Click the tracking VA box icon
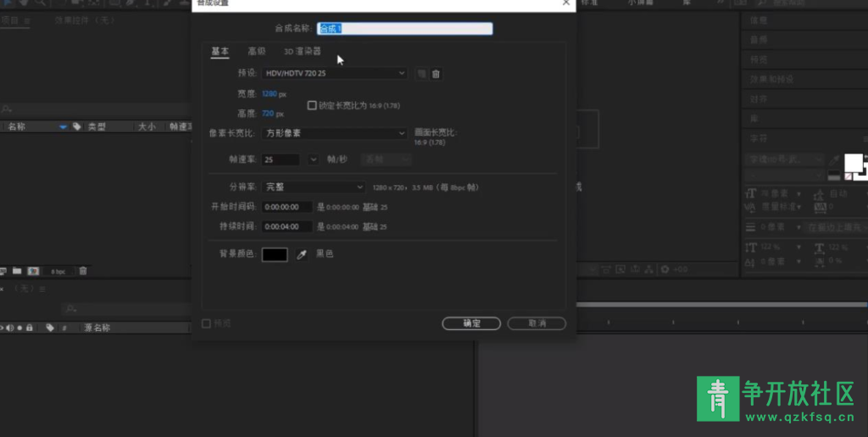This screenshot has width=868, height=437. coord(820,207)
